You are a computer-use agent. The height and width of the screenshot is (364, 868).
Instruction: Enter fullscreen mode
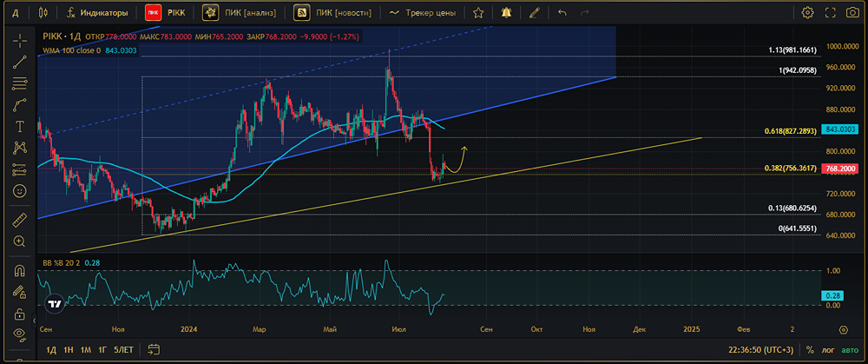coord(831,12)
